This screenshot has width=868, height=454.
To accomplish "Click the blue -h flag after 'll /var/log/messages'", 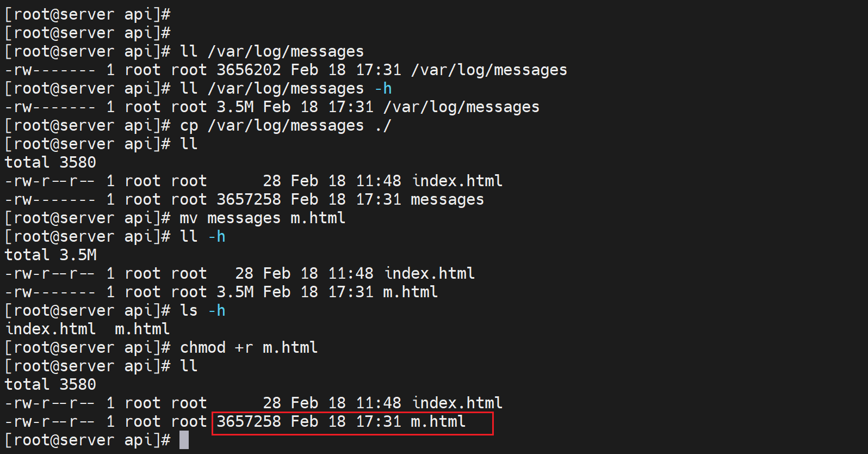I will tap(383, 89).
